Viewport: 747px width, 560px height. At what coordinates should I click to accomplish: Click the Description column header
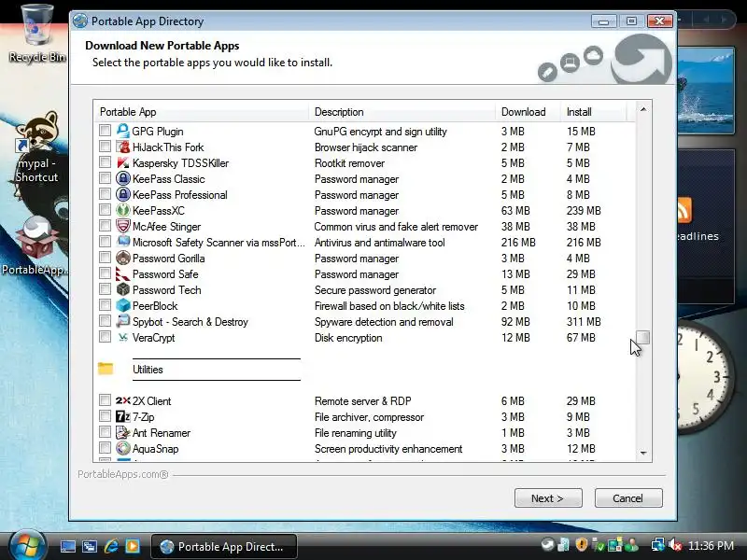402,112
